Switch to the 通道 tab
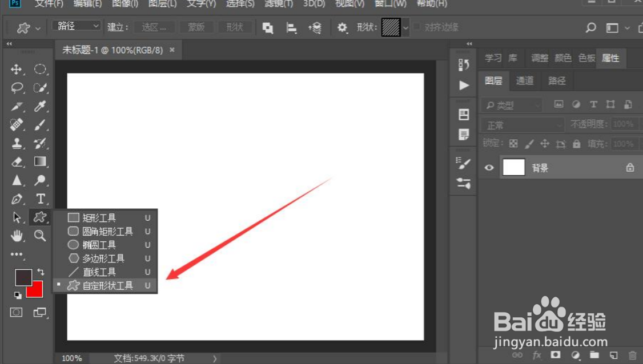The width and height of the screenshot is (643, 364). point(524,81)
